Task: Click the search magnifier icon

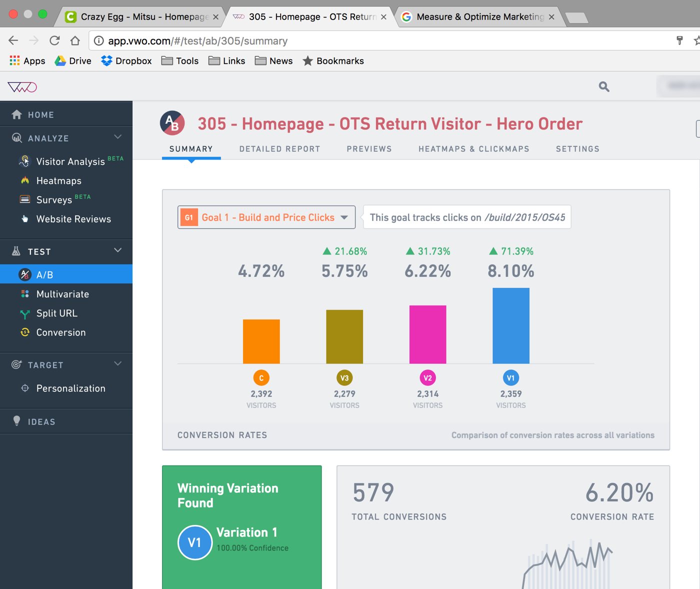Action: coord(604,86)
